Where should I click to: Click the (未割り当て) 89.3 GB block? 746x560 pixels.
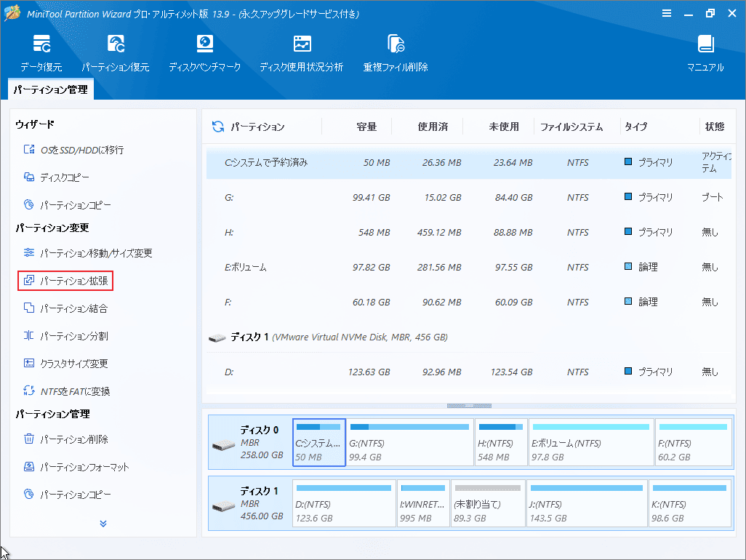tap(488, 503)
